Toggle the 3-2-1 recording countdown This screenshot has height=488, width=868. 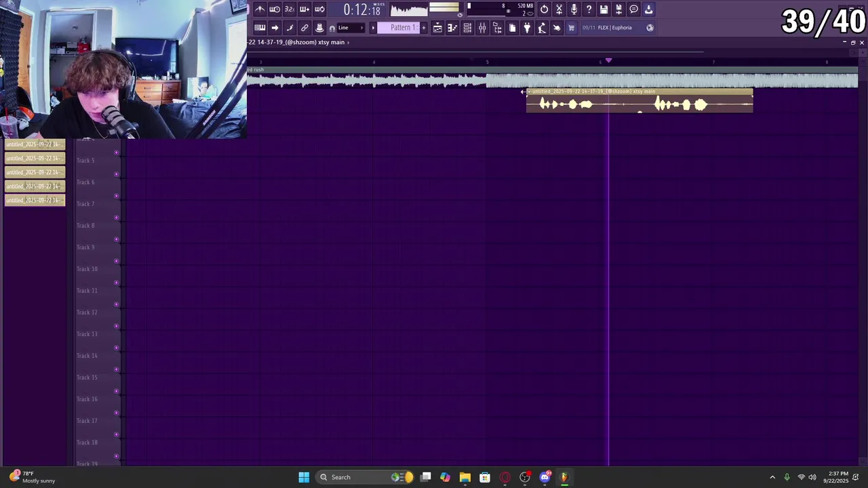(x=290, y=9)
